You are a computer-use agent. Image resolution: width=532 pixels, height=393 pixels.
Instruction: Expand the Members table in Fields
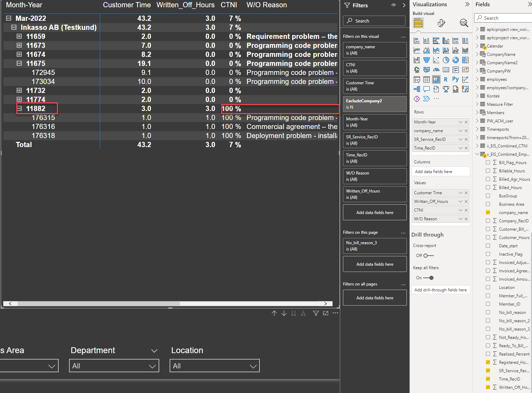(x=477, y=112)
